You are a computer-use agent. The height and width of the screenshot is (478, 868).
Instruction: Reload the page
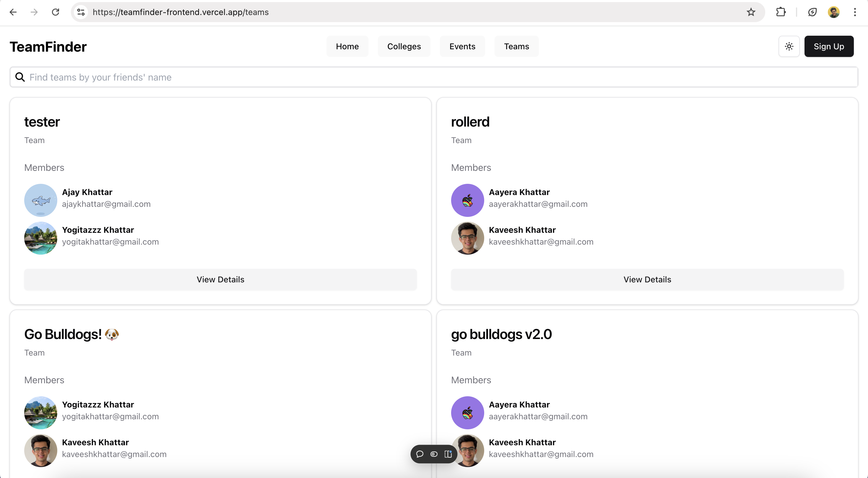pos(56,12)
